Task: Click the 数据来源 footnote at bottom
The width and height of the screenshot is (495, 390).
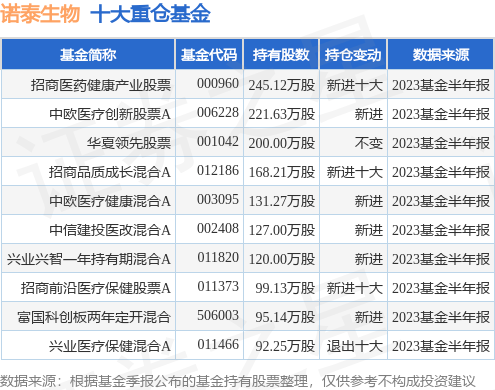Action: pyautogui.click(x=237, y=381)
